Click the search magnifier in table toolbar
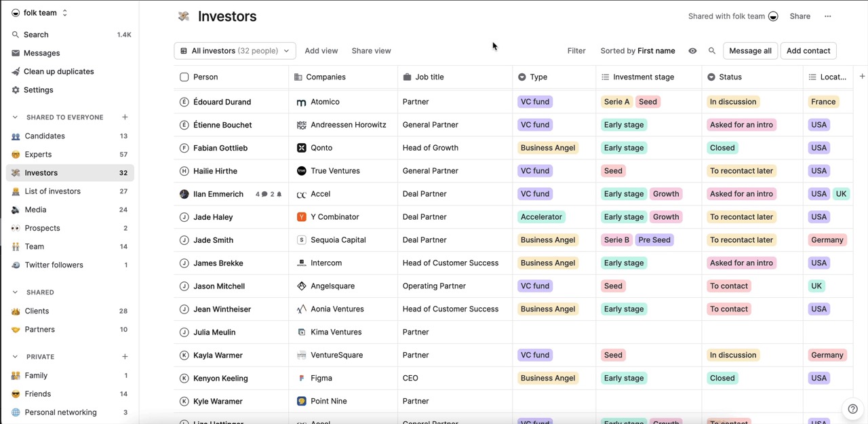The width and height of the screenshot is (868, 424). tap(712, 51)
